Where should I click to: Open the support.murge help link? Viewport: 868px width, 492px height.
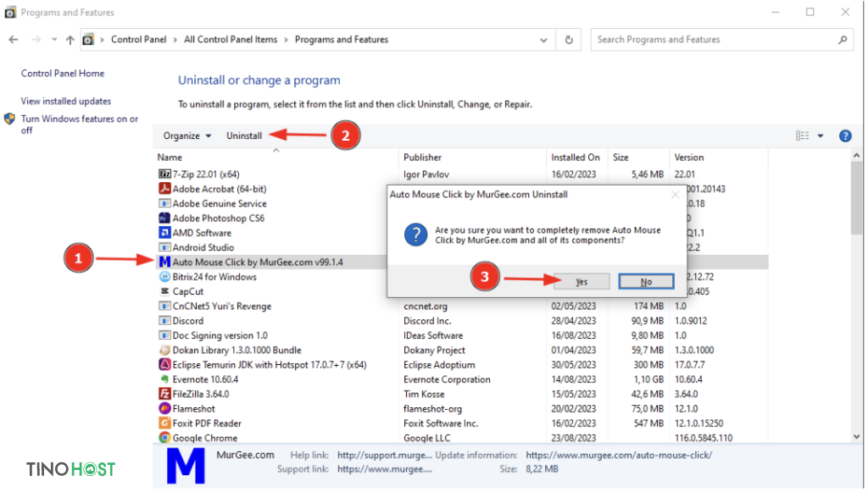click(384, 456)
